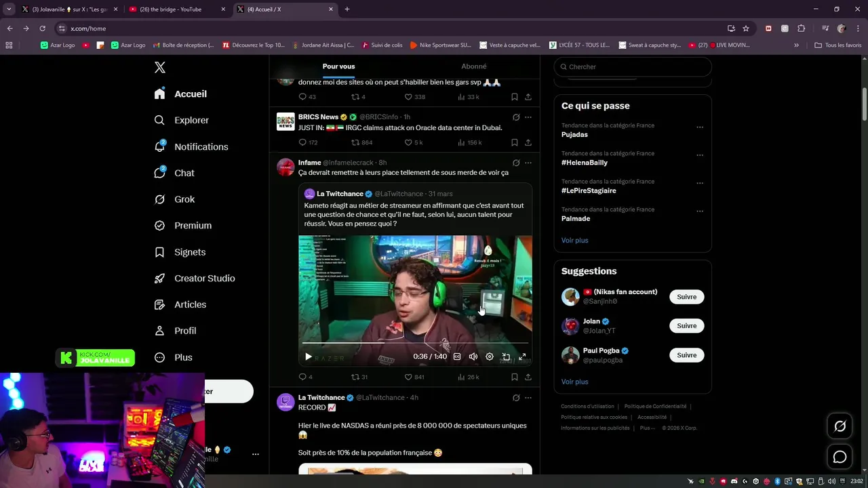
Task: Open account menu three dots
Action: point(256,454)
